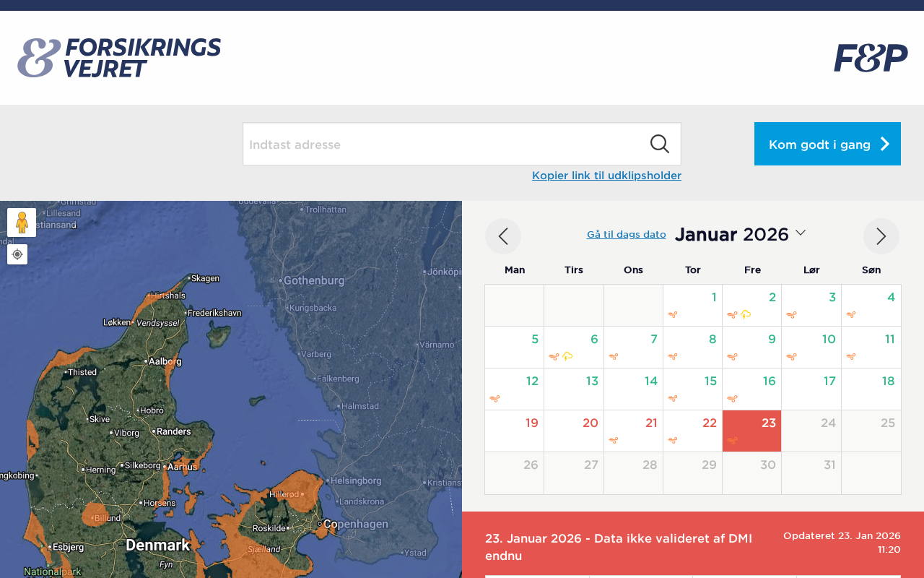The width and height of the screenshot is (924, 578).
Task: Click the F&P logo
Action: click(x=871, y=58)
